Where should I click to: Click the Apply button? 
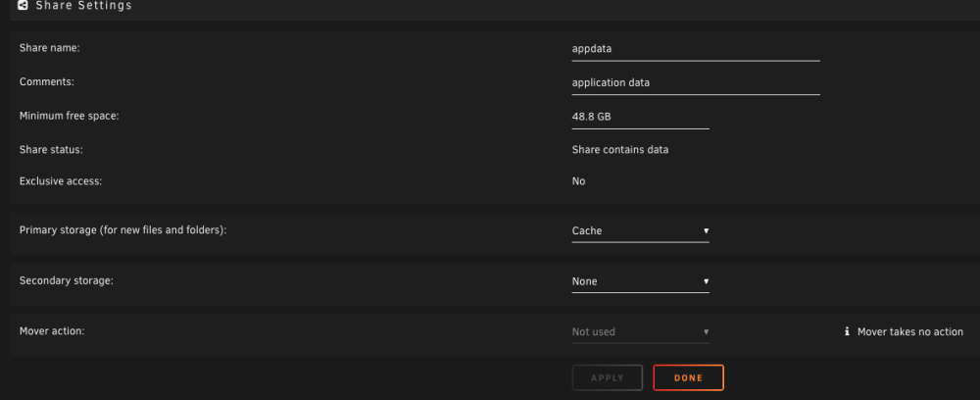click(608, 377)
